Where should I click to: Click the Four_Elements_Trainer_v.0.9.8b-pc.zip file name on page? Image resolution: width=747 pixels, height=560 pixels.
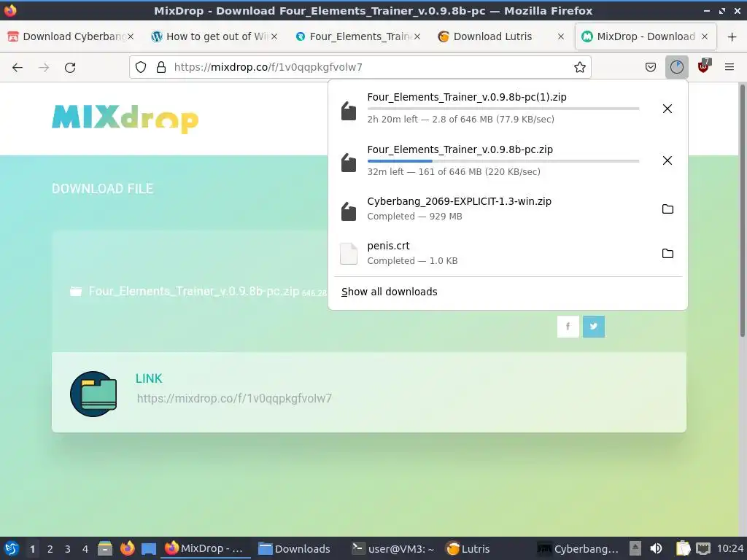tap(194, 291)
